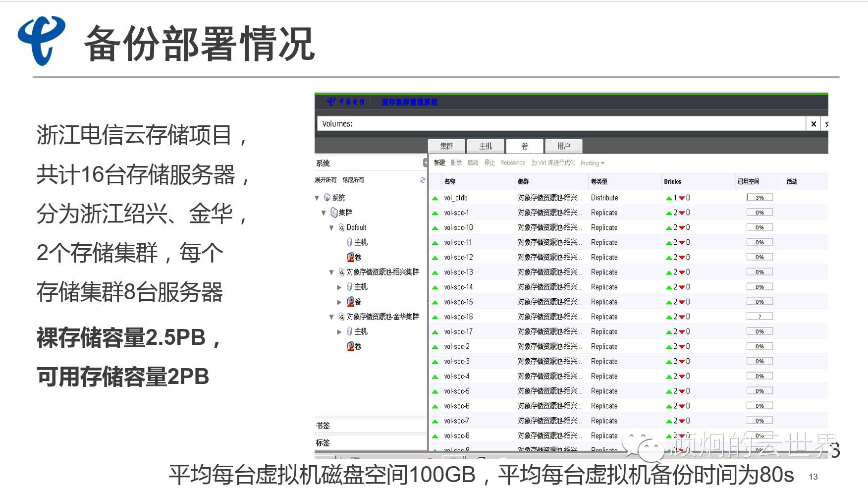Click the green status icon for vol-soc-5
Viewport: 868px width, 490px height.
tap(435, 391)
